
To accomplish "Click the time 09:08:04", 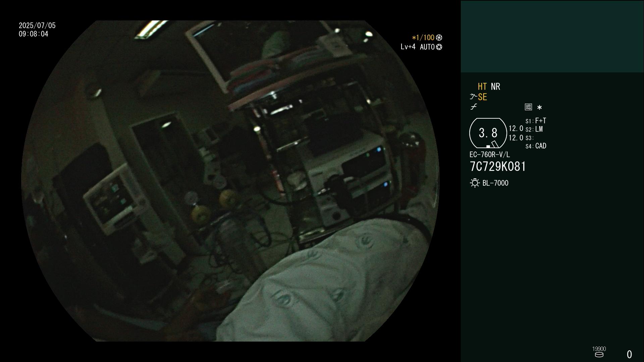I will coord(34,34).
